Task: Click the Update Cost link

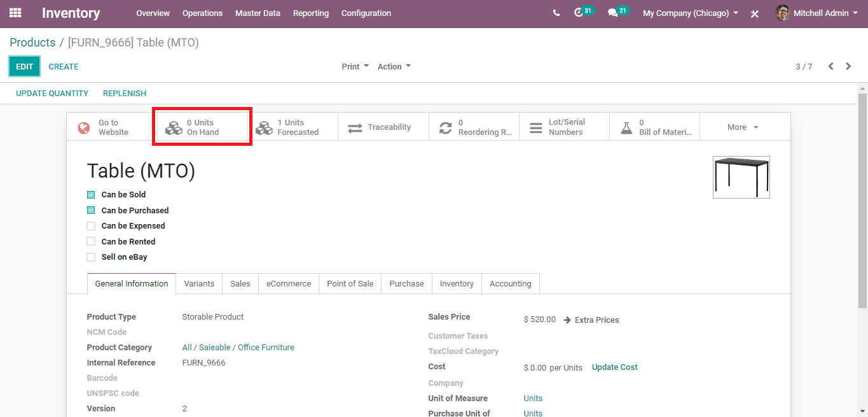Action: (x=615, y=367)
